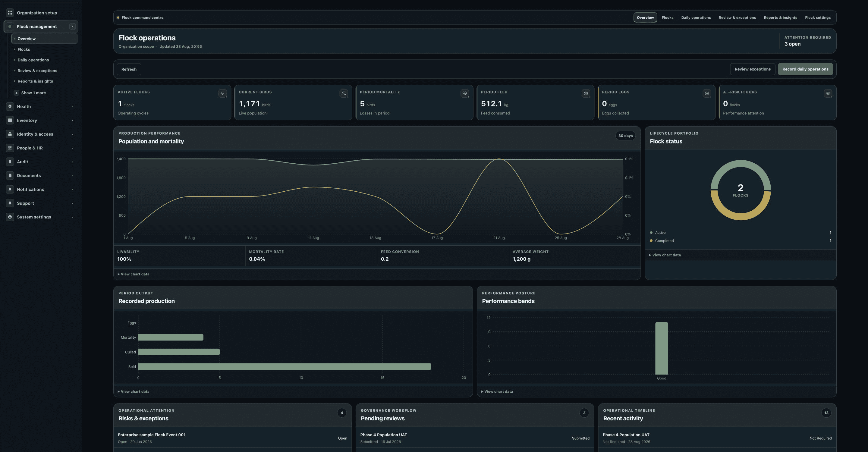Click the Audit icon in sidebar
Screen dimensions: 868x452
[10, 162]
